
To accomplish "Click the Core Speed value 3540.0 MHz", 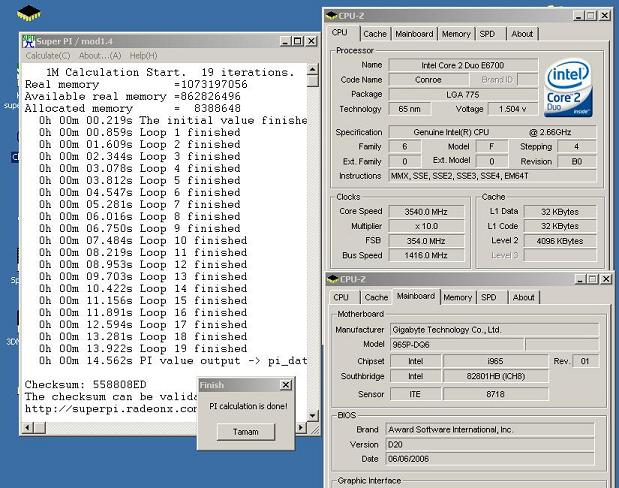I will 426,212.
